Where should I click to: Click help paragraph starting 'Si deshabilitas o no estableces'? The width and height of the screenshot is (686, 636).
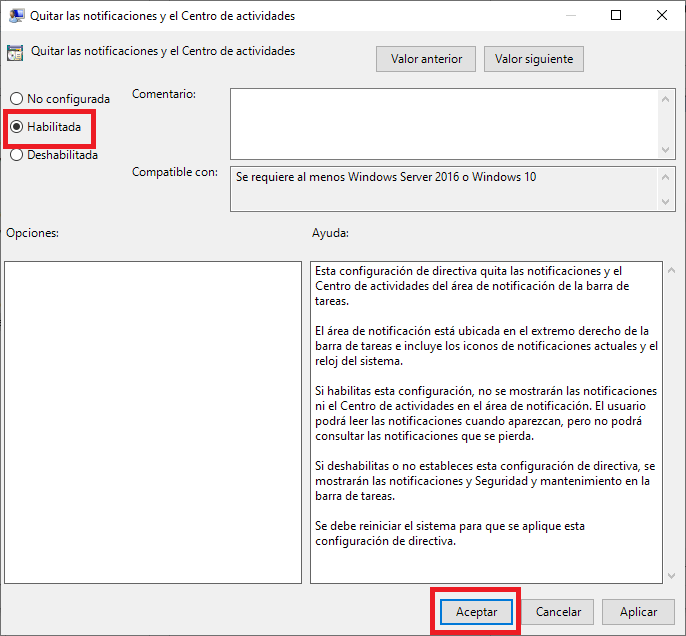point(485,481)
